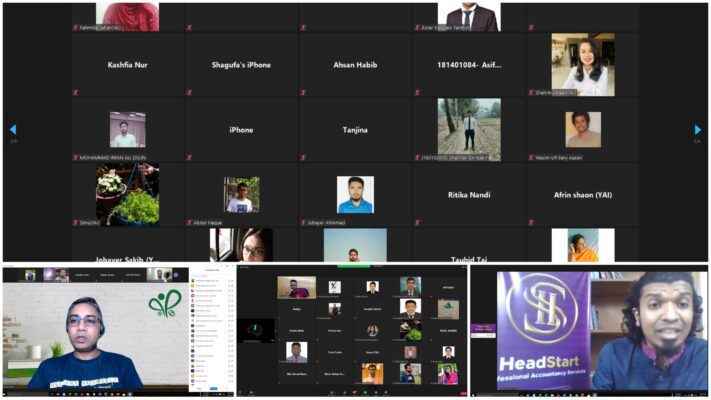Viewport: 711px width, 400px height.
Task: Click muted mic icon on Ritika Nandi tile
Action: pyautogui.click(x=417, y=223)
